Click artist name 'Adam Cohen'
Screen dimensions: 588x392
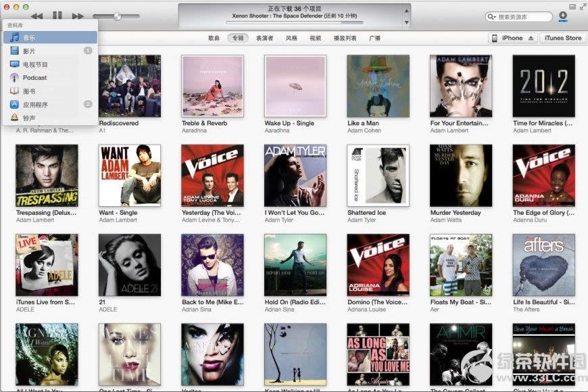coord(364,130)
